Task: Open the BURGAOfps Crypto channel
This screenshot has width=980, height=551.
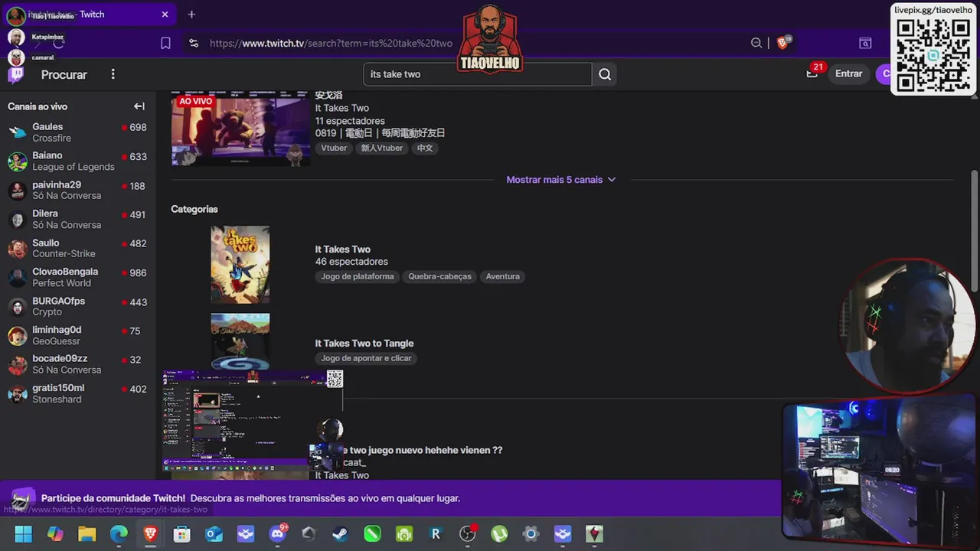Action: (77, 307)
